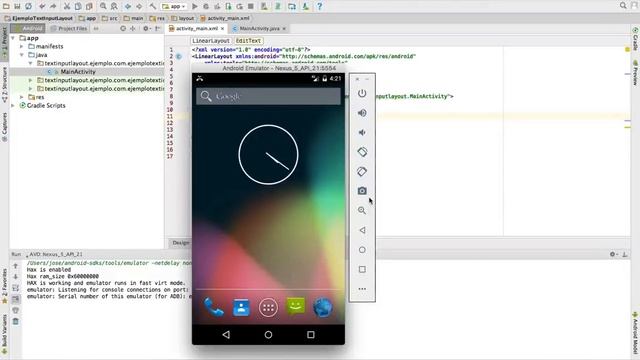Click the Paste toolbar icon

(89, 6)
